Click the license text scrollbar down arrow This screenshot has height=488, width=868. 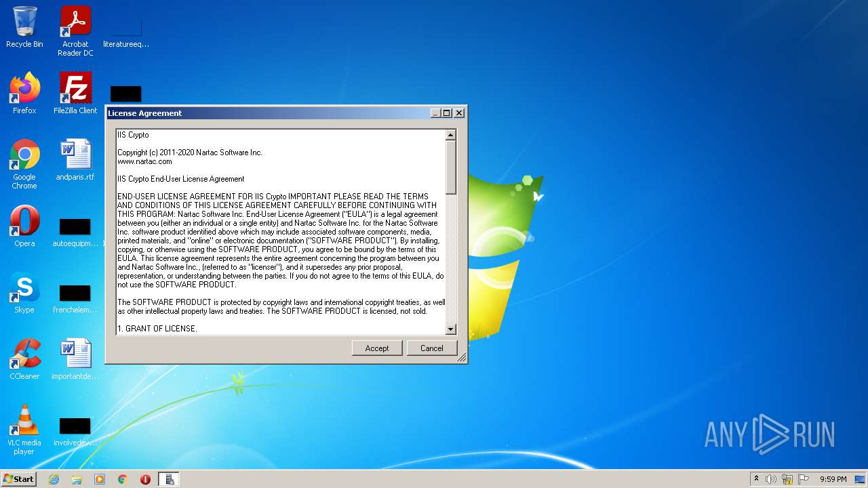click(450, 329)
